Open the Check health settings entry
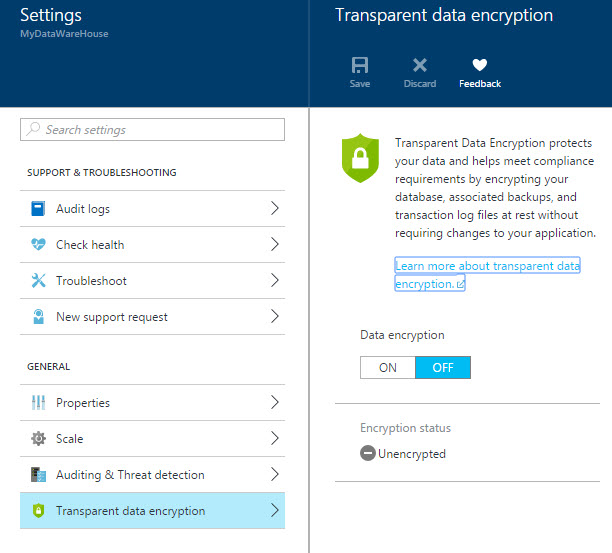 tap(90, 245)
